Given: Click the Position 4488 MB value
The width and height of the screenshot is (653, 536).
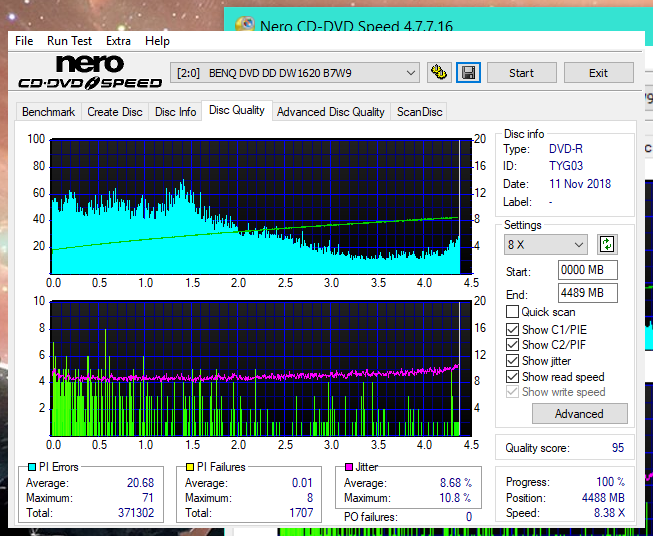Looking at the screenshot, I should pos(603,498).
